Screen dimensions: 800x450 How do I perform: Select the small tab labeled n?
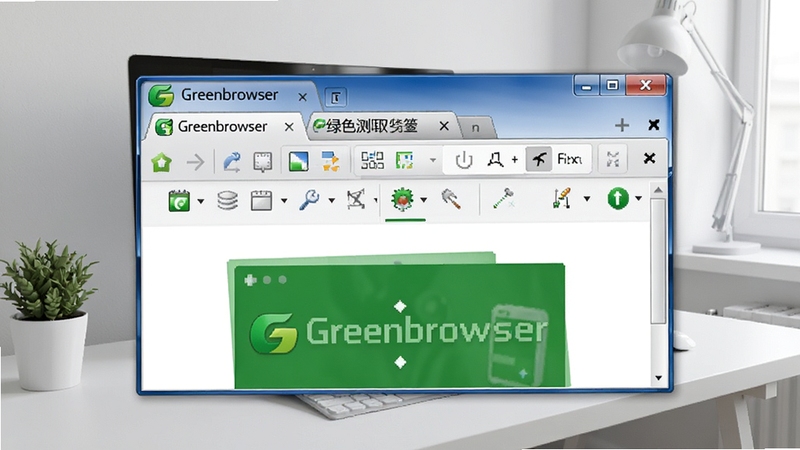pyautogui.click(x=476, y=127)
